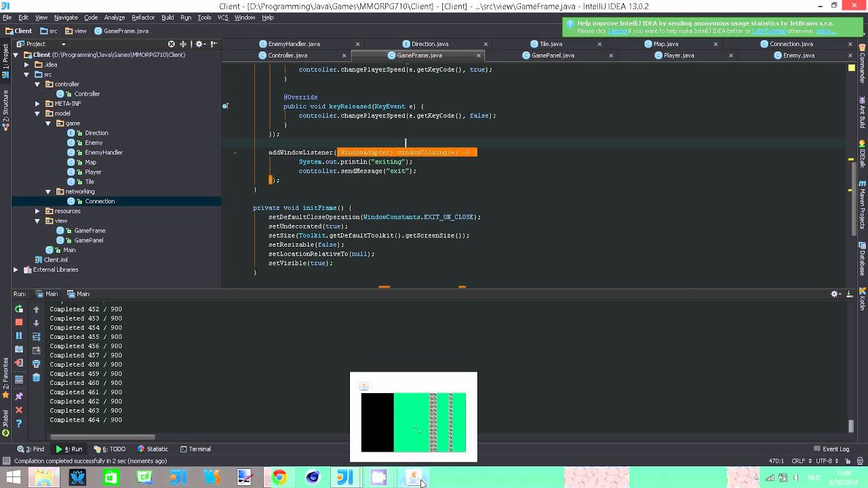Collapse the model package
Viewport: 868px width, 488px height.
click(37, 114)
